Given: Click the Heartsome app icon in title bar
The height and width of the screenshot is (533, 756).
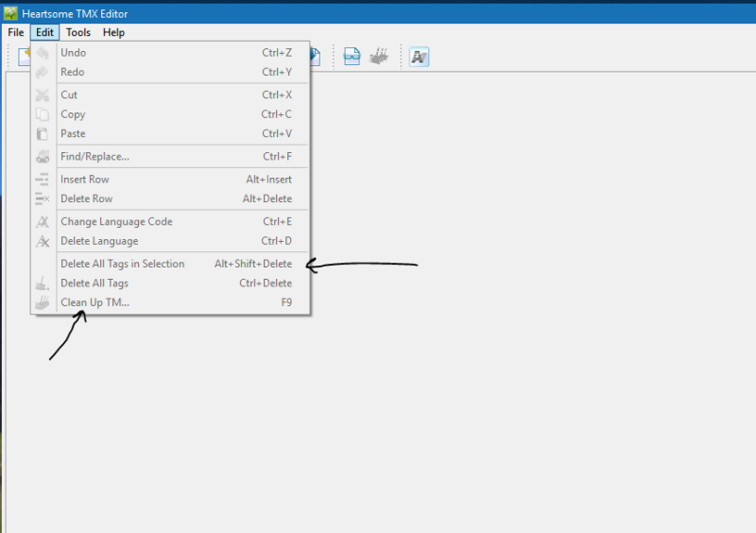Looking at the screenshot, I should click(10, 13).
